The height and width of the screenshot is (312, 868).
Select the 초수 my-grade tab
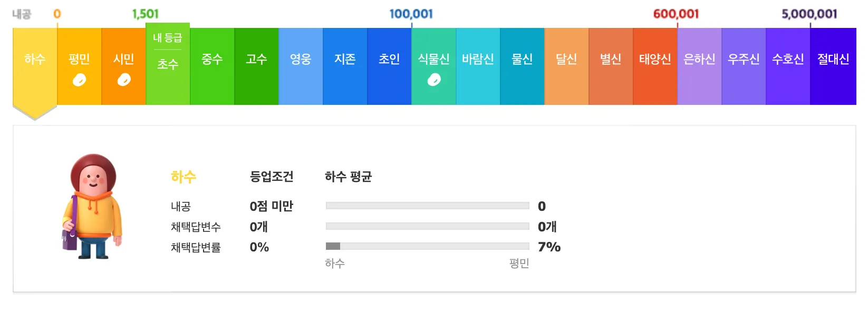click(168, 64)
